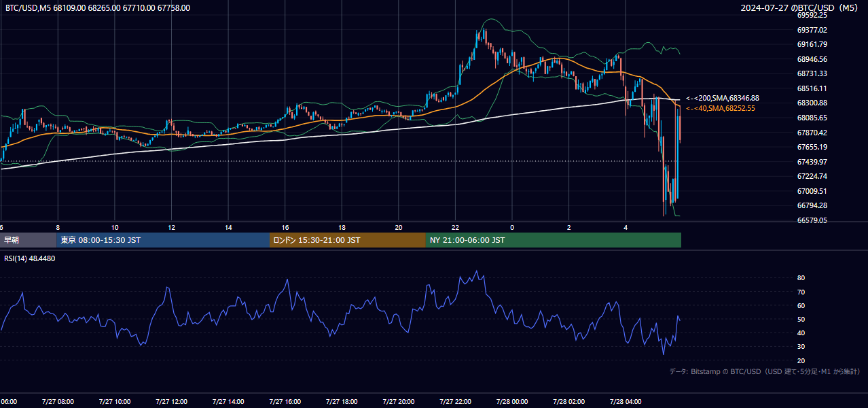Screen dimensions: 868x408
Task: Select the ロンドン 15:30-21:00 JST session bar
Action: click(x=348, y=240)
